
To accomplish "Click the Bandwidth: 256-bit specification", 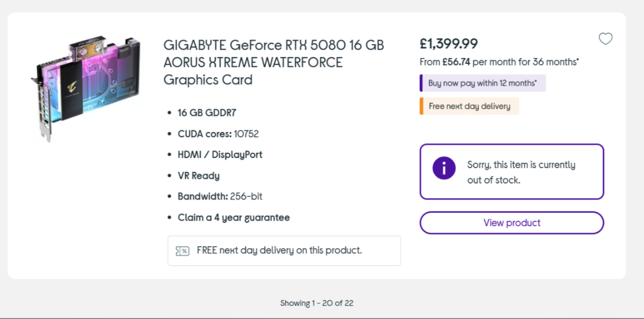I will 220,196.
